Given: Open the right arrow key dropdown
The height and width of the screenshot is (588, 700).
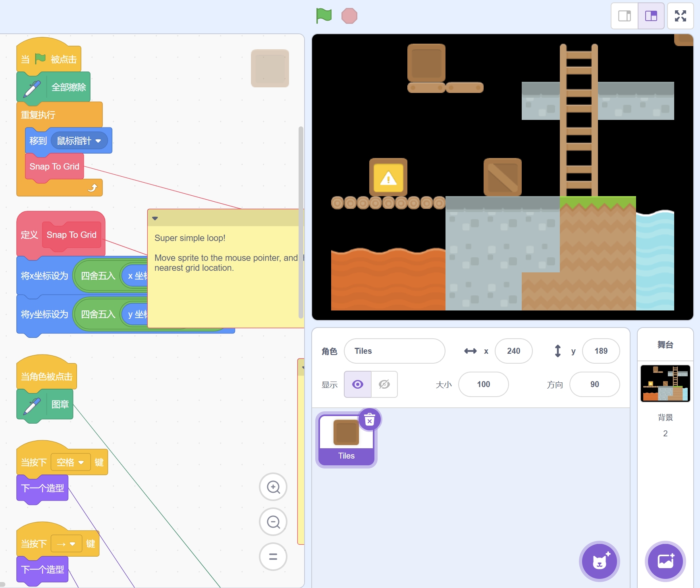Looking at the screenshot, I should pos(72,544).
